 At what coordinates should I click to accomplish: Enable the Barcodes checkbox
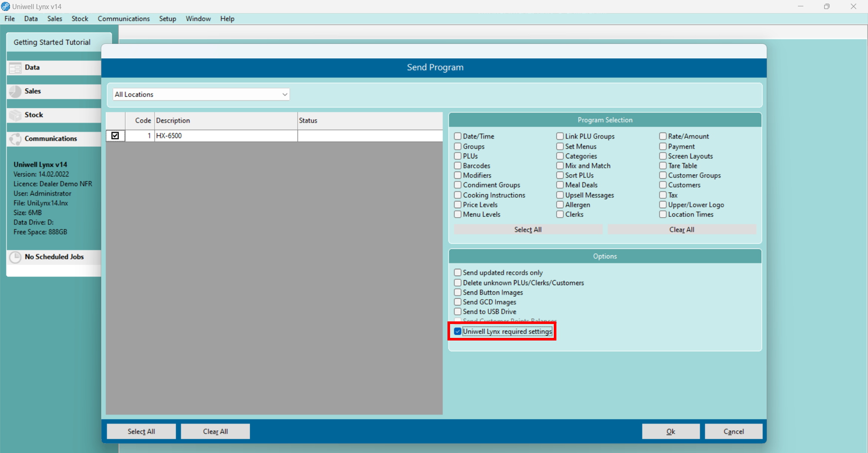[x=457, y=165]
